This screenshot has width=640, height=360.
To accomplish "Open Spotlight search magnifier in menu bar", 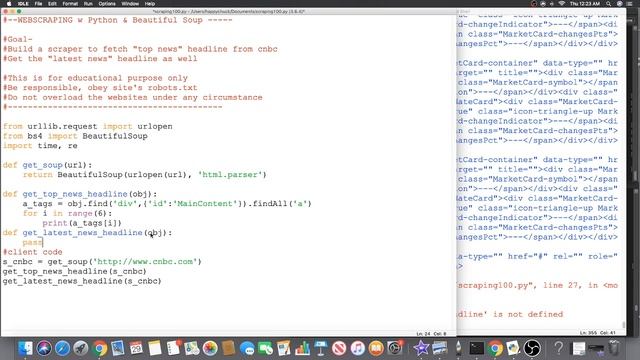I will (x=609, y=4).
